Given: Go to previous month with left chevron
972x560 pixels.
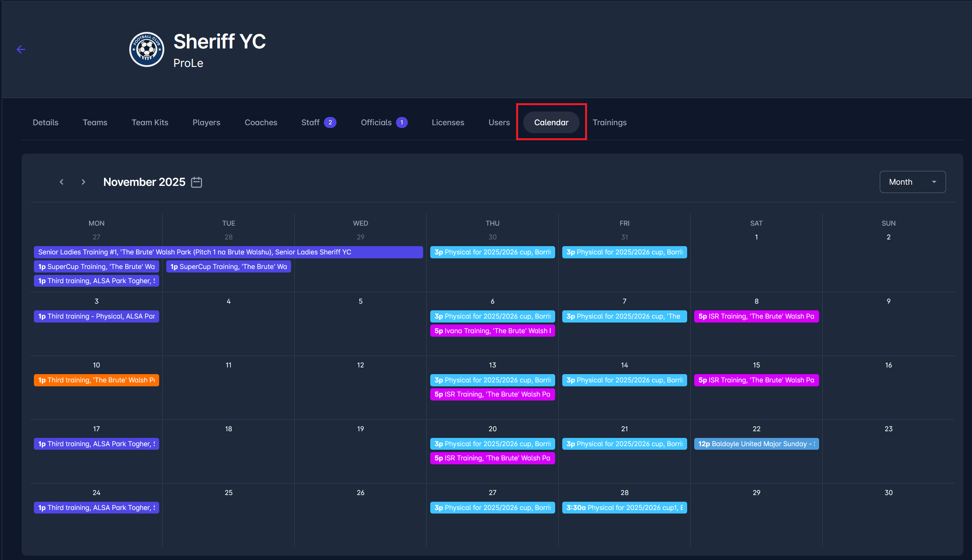Looking at the screenshot, I should pyautogui.click(x=61, y=182).
